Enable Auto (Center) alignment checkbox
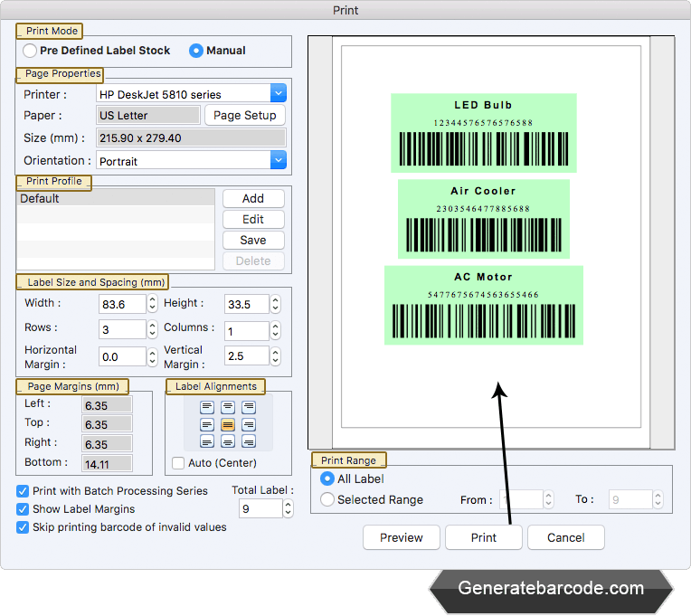The height and width of the screenshot is (616, 691). [x=178, y=463]
